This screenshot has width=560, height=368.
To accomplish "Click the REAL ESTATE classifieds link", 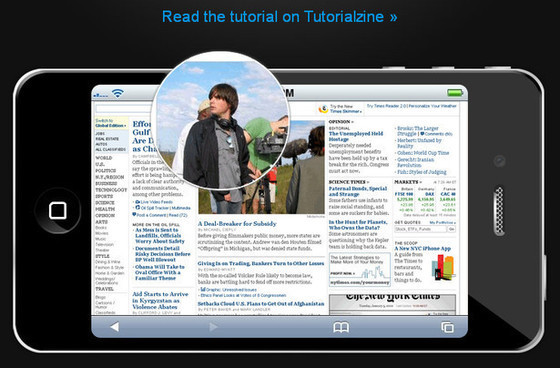I will coord(107,139).
